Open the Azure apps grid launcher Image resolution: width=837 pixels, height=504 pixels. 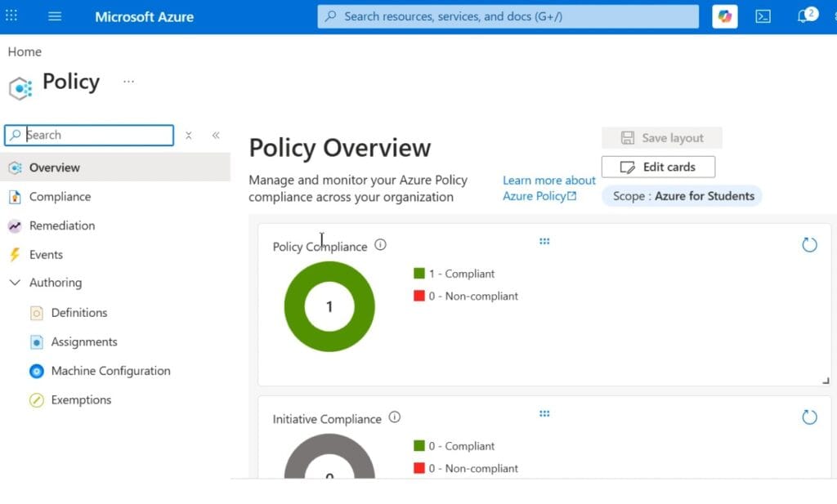pos(11,16)
